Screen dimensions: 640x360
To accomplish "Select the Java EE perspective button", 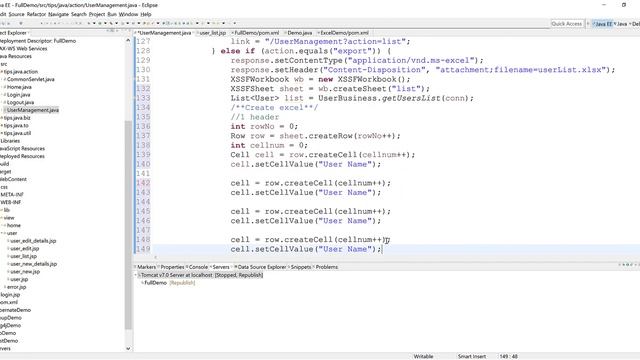I will [x=603, y=24].
